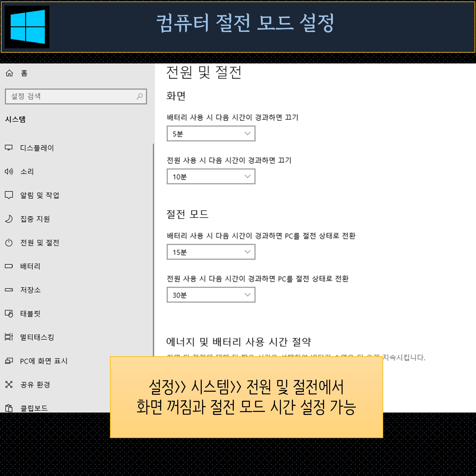The image size is (476, 476).
Task: Open the 10분 plugged-in screen-off dropdown
Action: pos(211,176)
